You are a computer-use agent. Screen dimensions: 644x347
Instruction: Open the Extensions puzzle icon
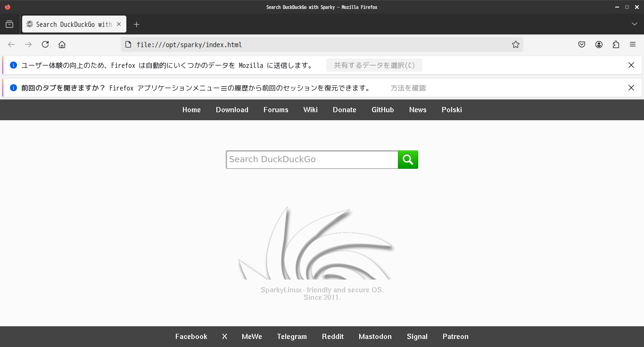[616, 44]
